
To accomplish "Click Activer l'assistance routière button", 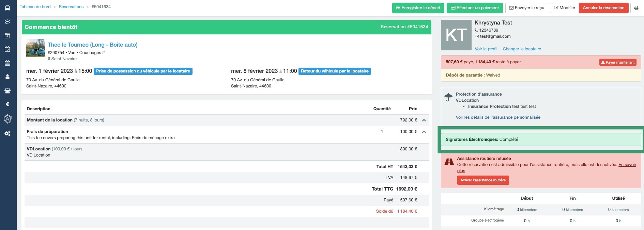I will [x=483, y=180].
